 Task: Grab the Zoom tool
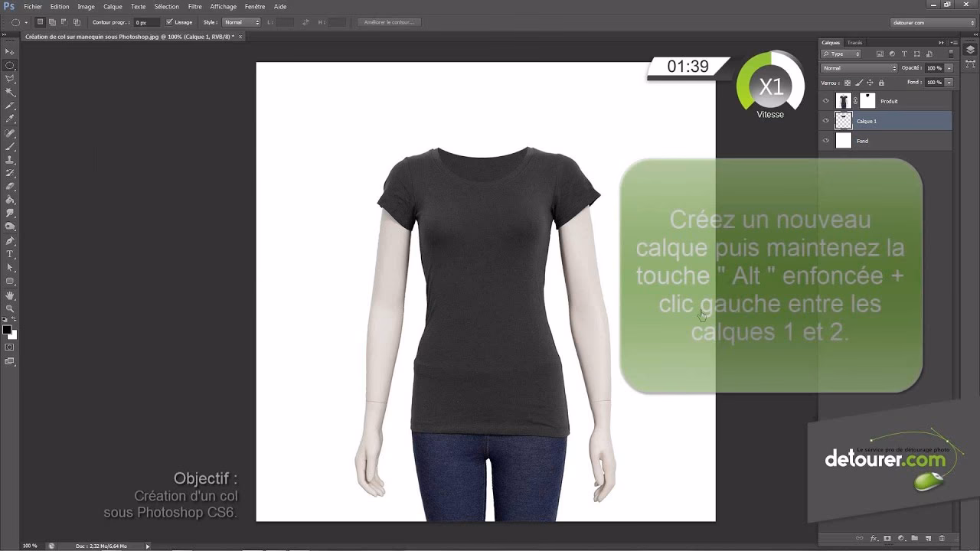coord(10,307)
